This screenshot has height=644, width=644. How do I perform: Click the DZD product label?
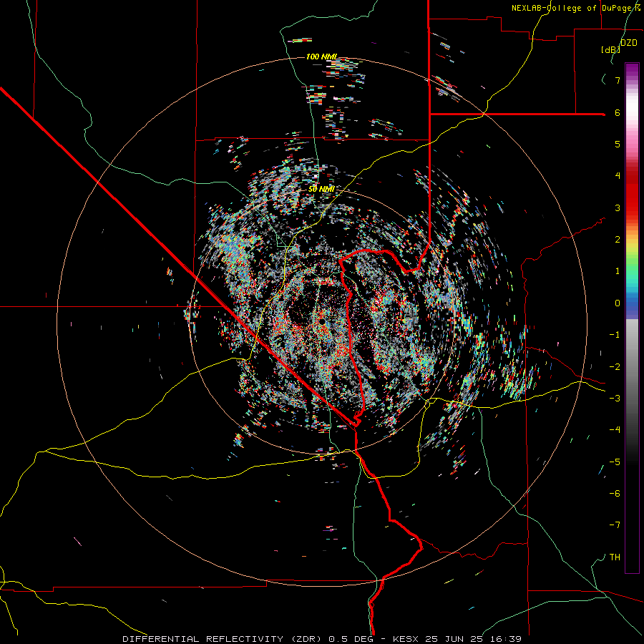[629, 43]
